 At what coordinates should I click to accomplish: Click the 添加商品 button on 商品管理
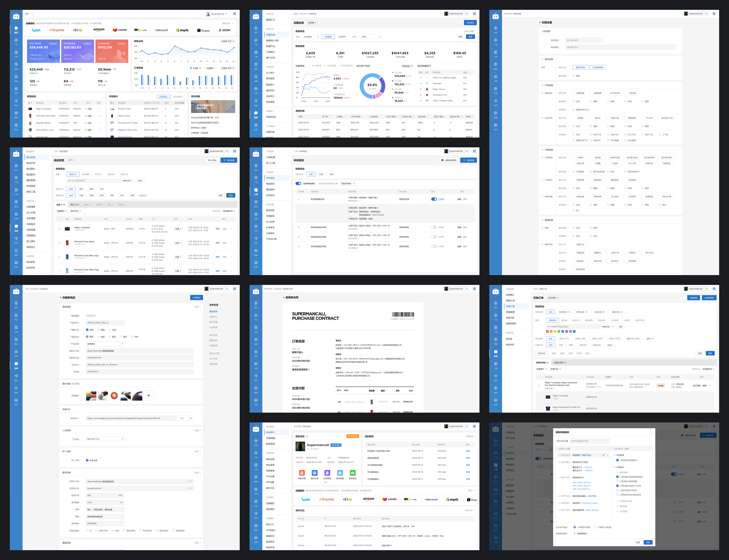pyautogui.click(x=229, y=160)
